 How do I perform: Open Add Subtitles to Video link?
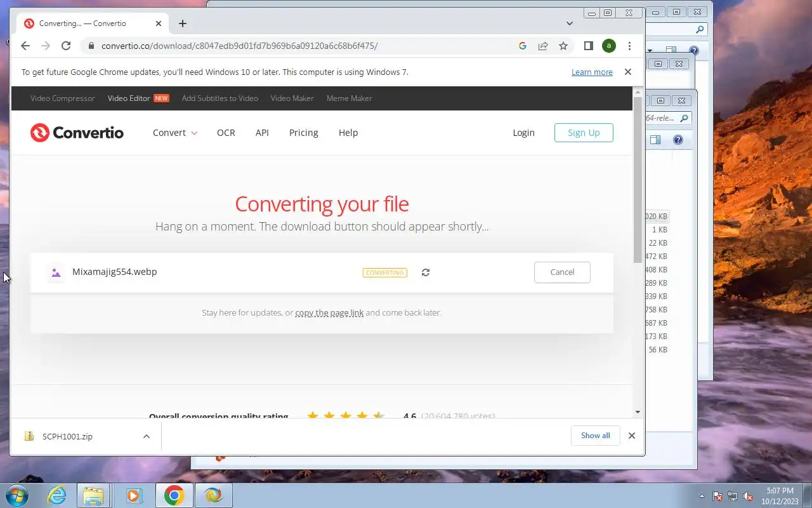tap(220, 98)
